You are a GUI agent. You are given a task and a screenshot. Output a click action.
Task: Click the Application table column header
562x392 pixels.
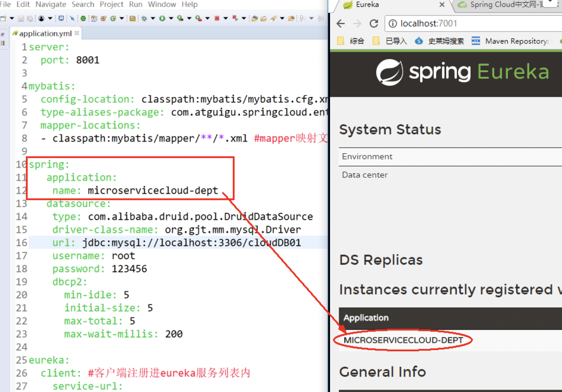point(366,318)
